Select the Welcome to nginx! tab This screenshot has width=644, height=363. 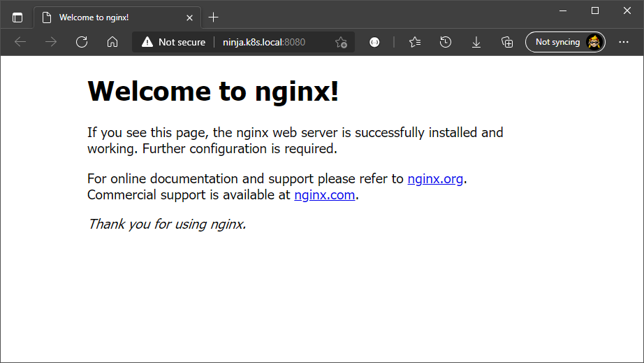(x=117, y=17)
